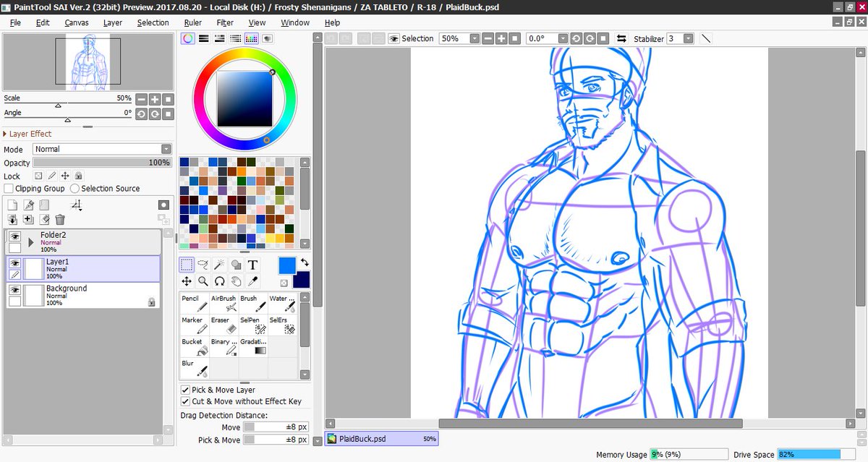Switch to PlaidBuck.psd document tab
The width and height of the screenshot is (868, 462).
tap(381, 439)
